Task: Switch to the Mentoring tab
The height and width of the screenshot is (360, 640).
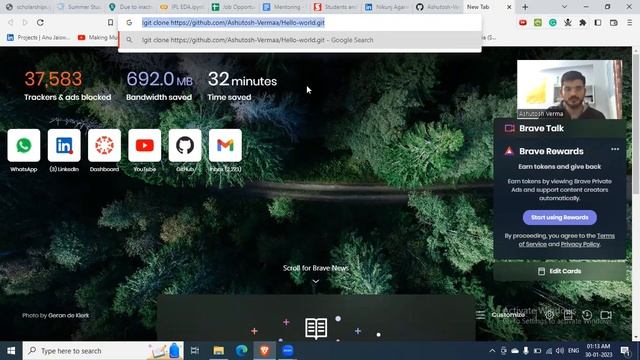Action: click(x=284, y=7)
